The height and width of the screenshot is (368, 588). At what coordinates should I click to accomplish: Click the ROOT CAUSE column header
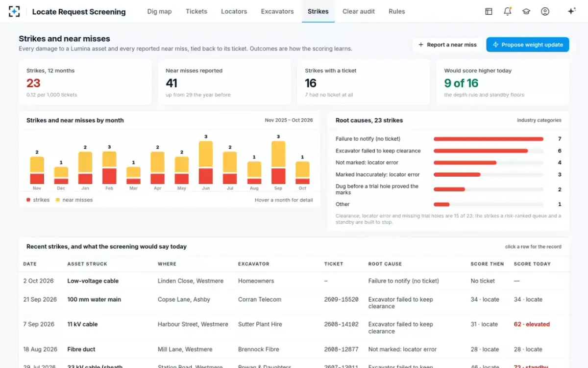click(385, 264)
